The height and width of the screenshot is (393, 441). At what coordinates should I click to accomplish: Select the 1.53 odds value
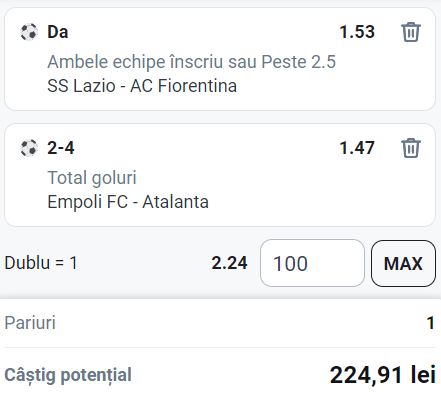357,32
